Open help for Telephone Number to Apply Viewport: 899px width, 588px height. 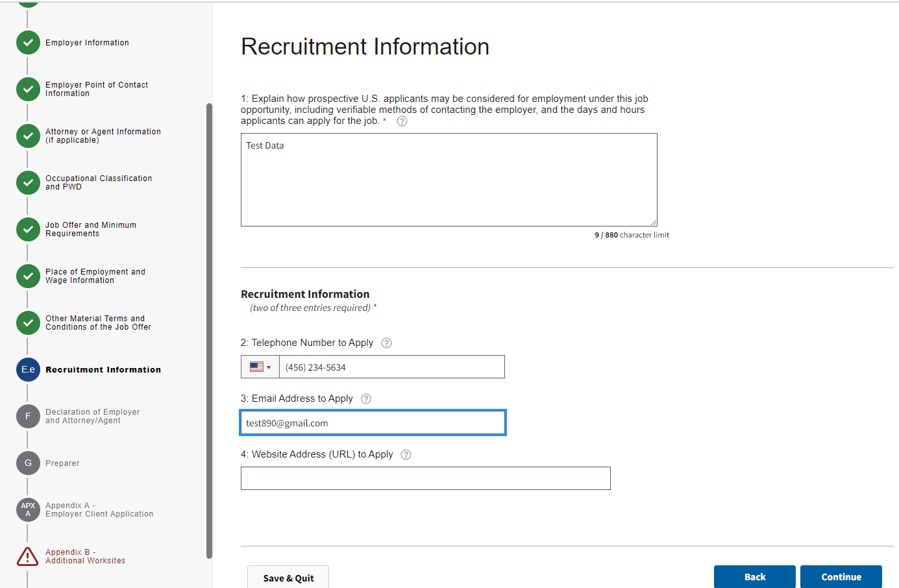click(x=386, y=343)
